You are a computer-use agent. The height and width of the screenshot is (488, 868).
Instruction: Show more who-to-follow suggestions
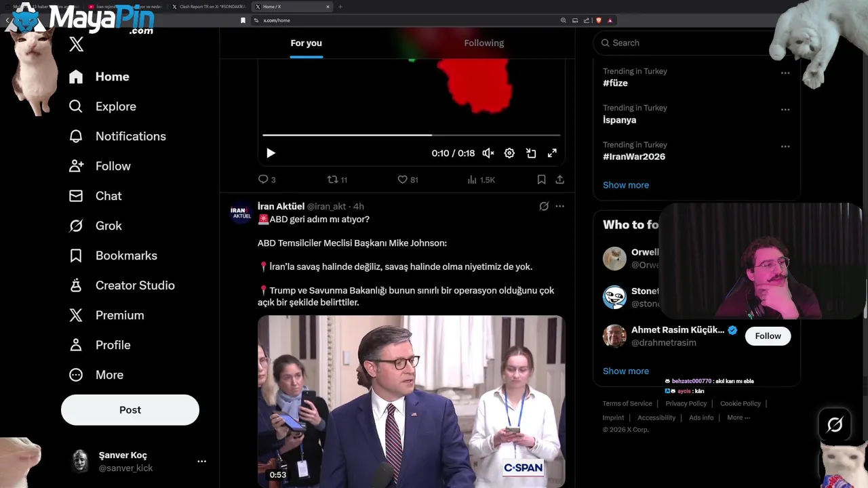[x=626, y=371]
